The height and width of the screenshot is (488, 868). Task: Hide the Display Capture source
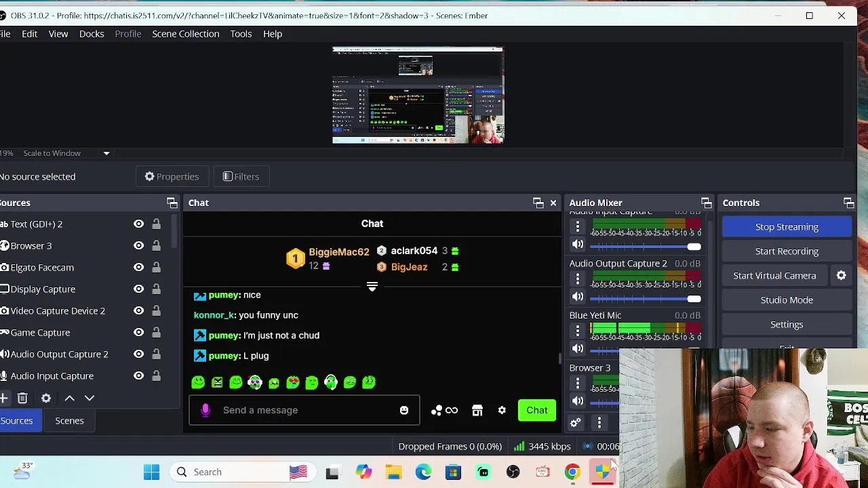138,289
